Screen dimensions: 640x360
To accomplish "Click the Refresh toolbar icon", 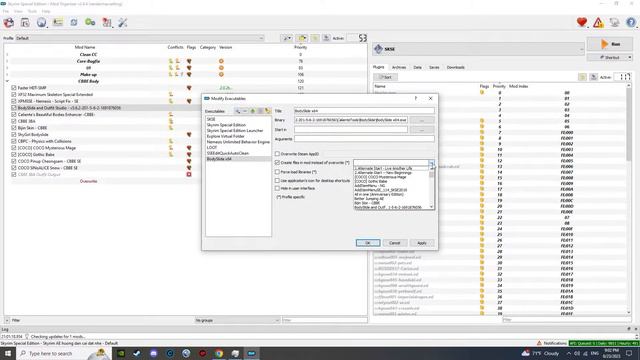I will click(74, 22).
